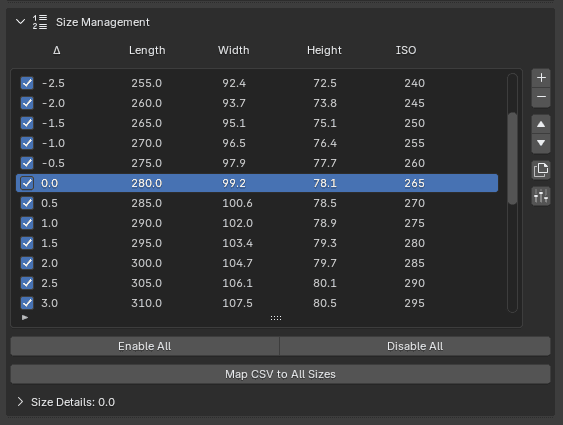Click the list grip resize handle dots

[276, 318]
